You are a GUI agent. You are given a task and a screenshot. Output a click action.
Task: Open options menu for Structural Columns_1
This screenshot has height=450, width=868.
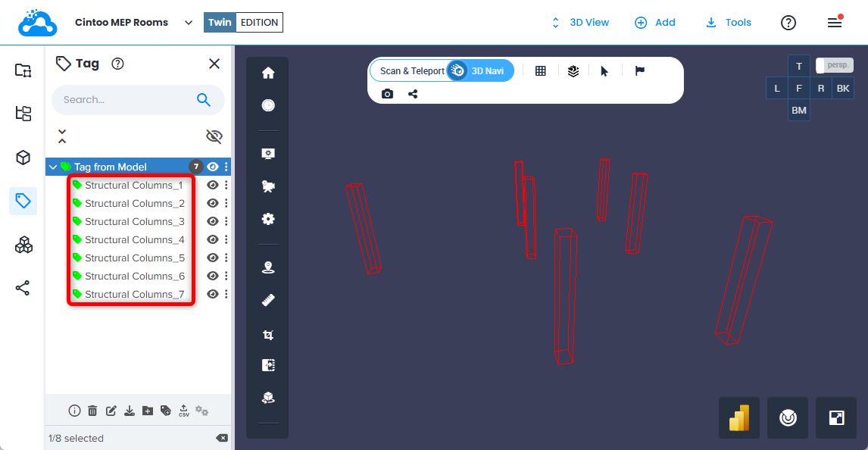pyautogui.click(x=226, y=186)
